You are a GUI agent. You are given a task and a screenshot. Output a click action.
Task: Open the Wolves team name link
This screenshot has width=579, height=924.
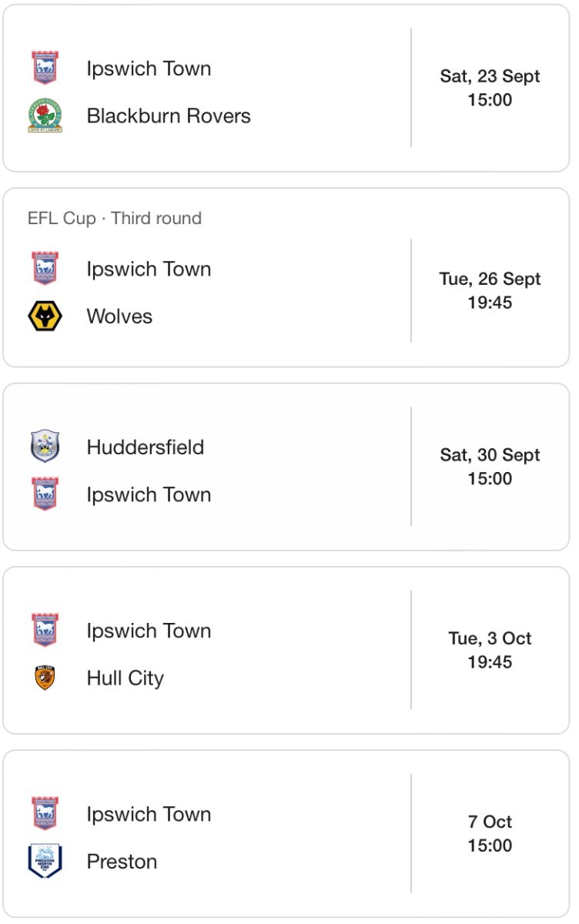pyautogui.click(x=119, y=316)
